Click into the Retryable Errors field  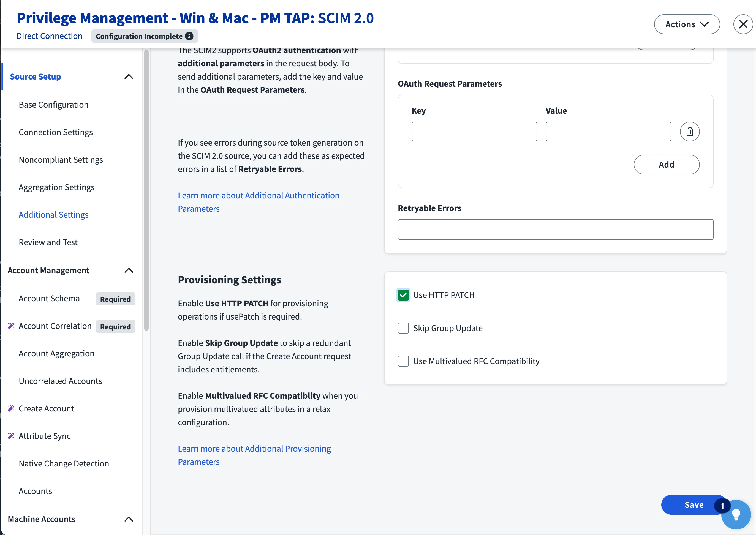point(555,229)
